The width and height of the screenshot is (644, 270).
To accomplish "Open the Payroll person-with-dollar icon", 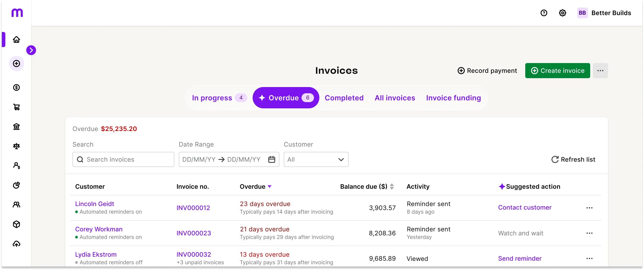I will pyautogui.click(x=16, y=166).
